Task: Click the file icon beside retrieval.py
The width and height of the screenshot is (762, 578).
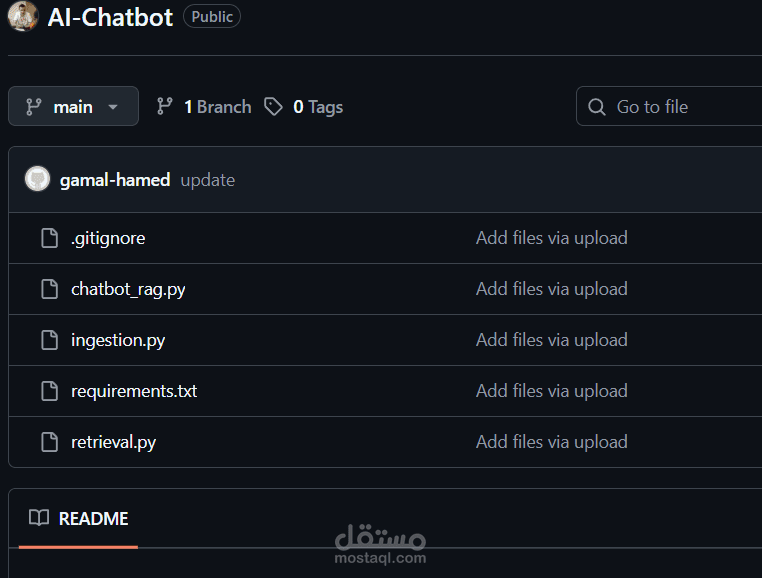Action: [x=50, y=442]
